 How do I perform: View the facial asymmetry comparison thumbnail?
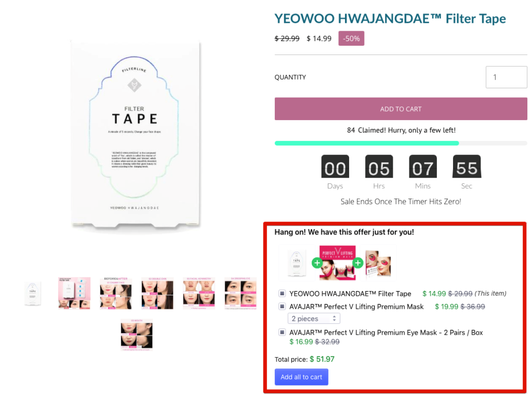199,293
